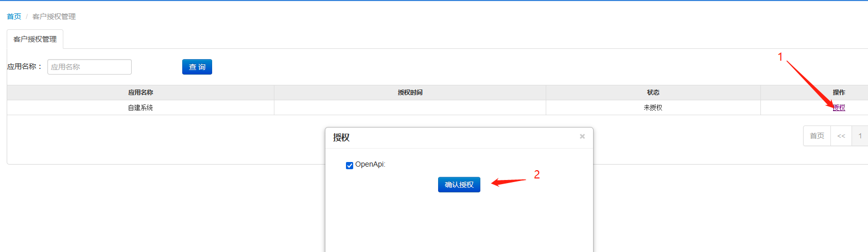868x252 pixels.
Task: Click the 授权时间 column header
Action: coord(410,93)
